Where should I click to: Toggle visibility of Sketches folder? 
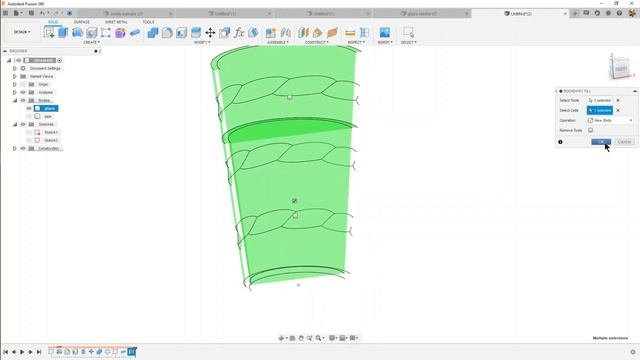pos(23,124)
